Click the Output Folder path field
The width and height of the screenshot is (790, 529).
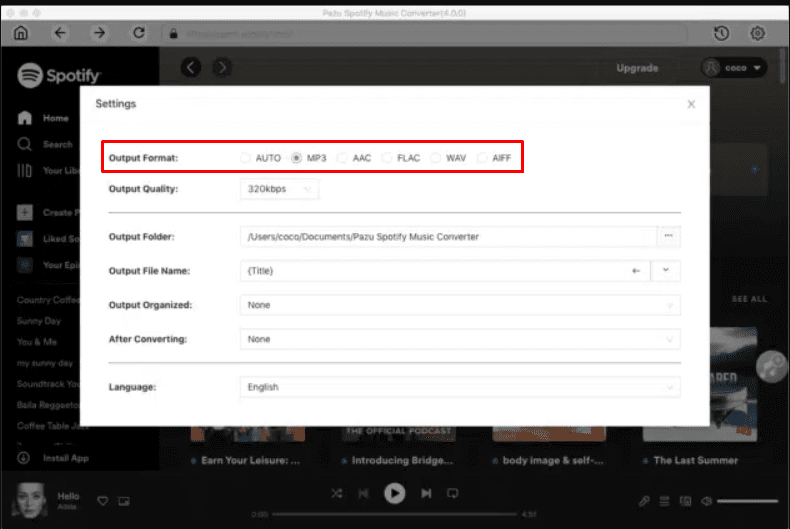coord(448,237)
